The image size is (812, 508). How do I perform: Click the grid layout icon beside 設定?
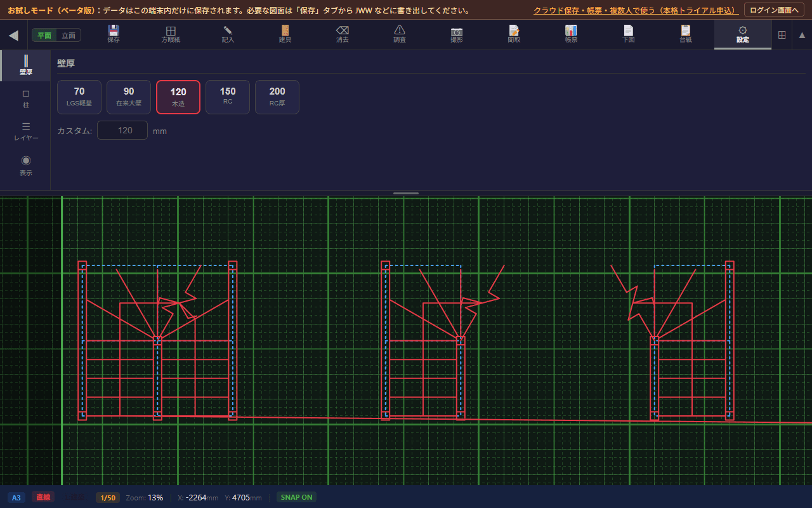click(x=782, y=35)
